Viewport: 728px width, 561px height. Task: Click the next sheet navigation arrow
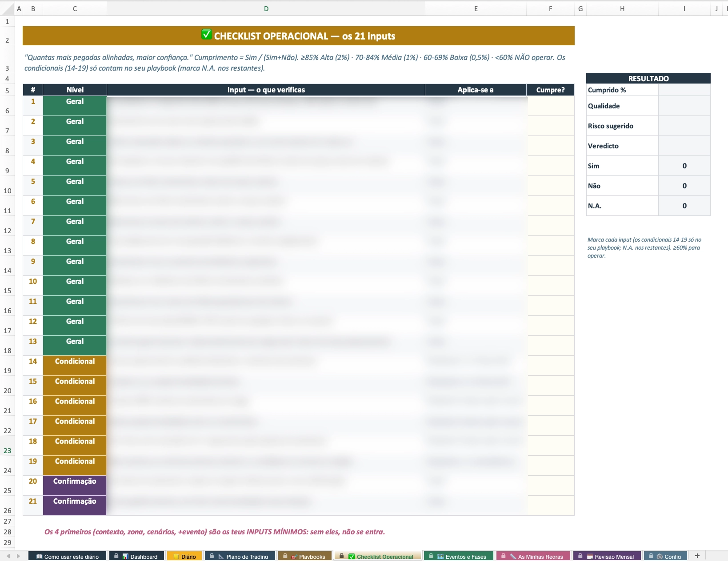tap(18, 556)
